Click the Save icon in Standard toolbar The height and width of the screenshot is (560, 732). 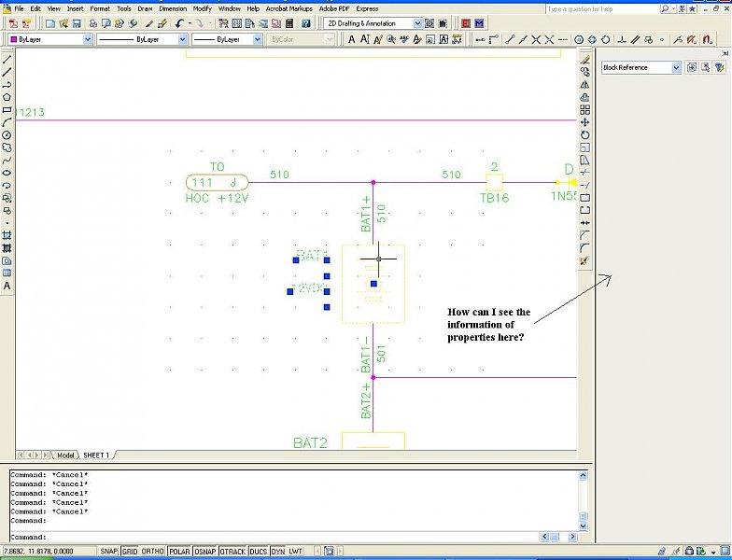point(77,23)
